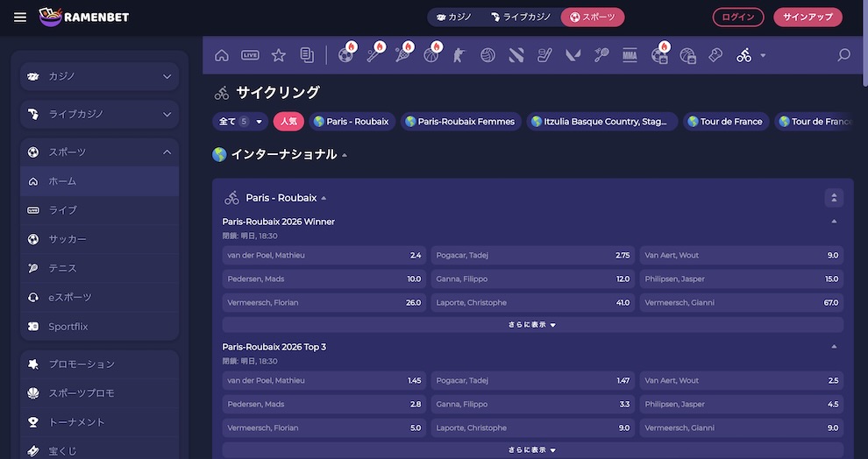The width and height of the screenshot is (868, 459).
Task: Select the badminton sport icon
Action: (x=601, y=55)
